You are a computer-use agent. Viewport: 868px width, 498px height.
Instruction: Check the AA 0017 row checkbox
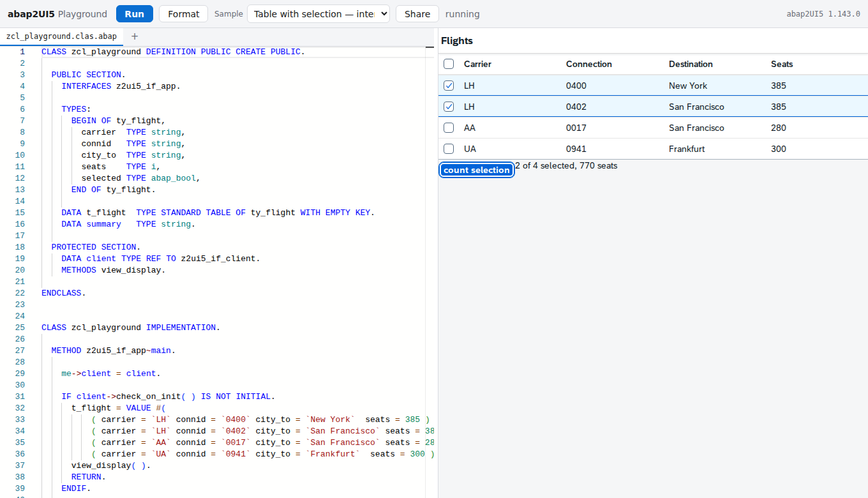coord(449,128)
